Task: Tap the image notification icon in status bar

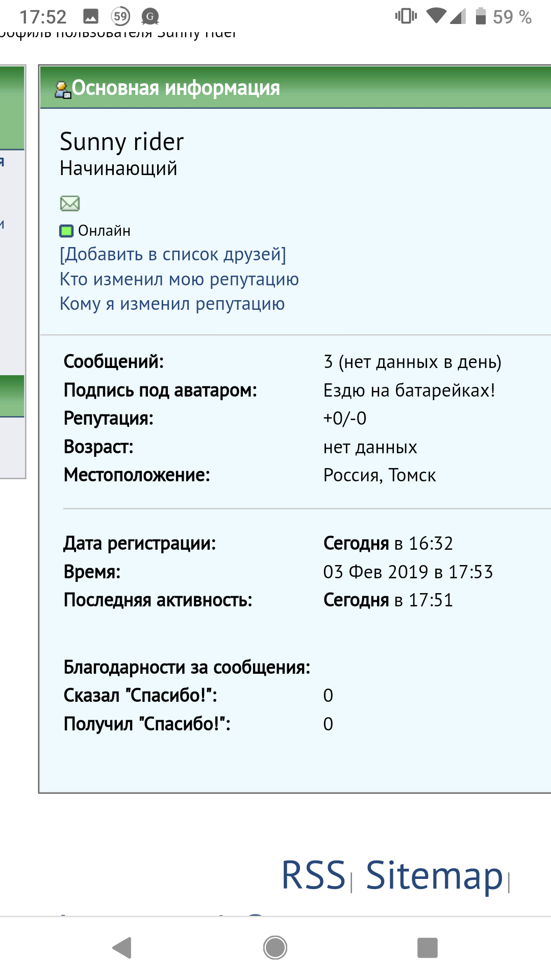Action: [x=91, y=17]
